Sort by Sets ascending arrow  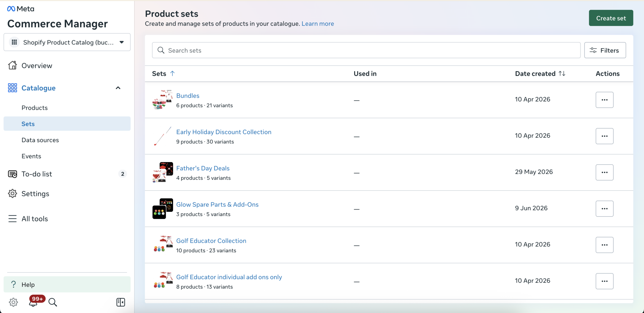(172, 74)
